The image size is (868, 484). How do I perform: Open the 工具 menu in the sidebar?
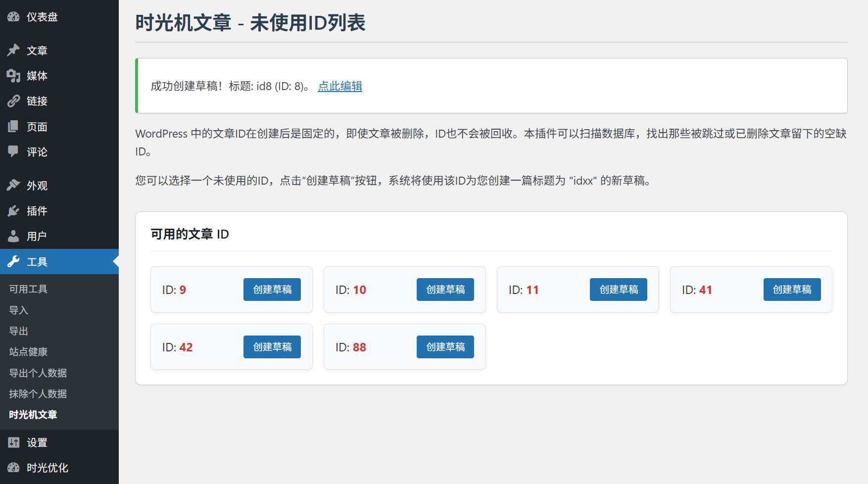pos(37,262)
